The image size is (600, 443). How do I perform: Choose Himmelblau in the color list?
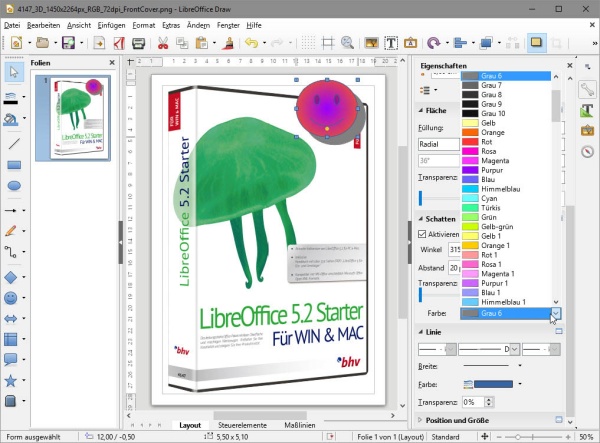(x=505, y=189)
